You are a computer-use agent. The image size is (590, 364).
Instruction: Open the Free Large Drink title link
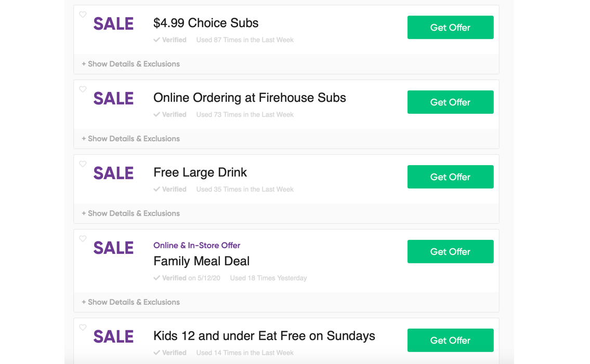point(200,172)
